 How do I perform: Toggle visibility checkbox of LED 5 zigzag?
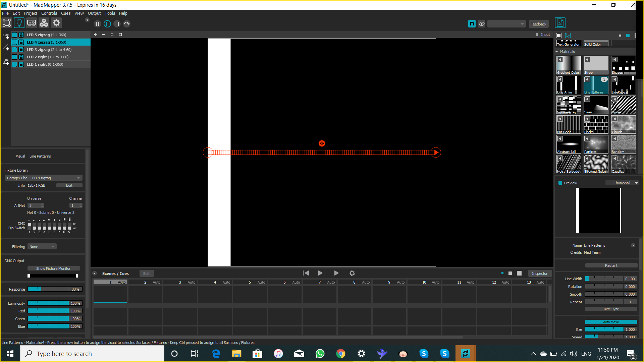pos(14,35)
